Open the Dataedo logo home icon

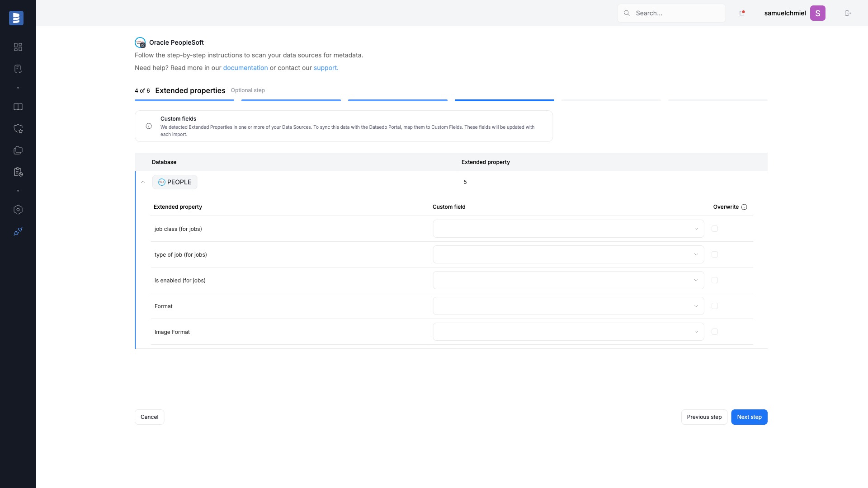pyautogui.click(x=16, y=18)
